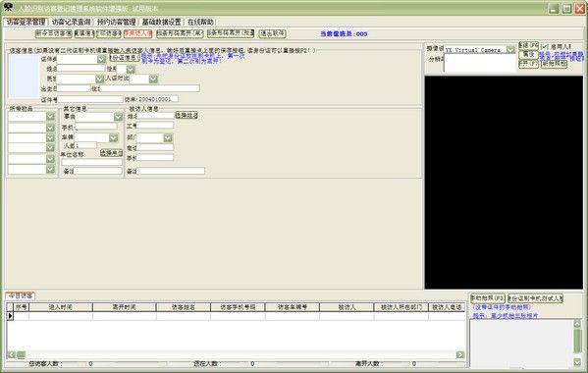Click the red-text visitor button in the toolbar
Image resolution: width=588 pixels, height=373 pixels.
tap(138, 33)
